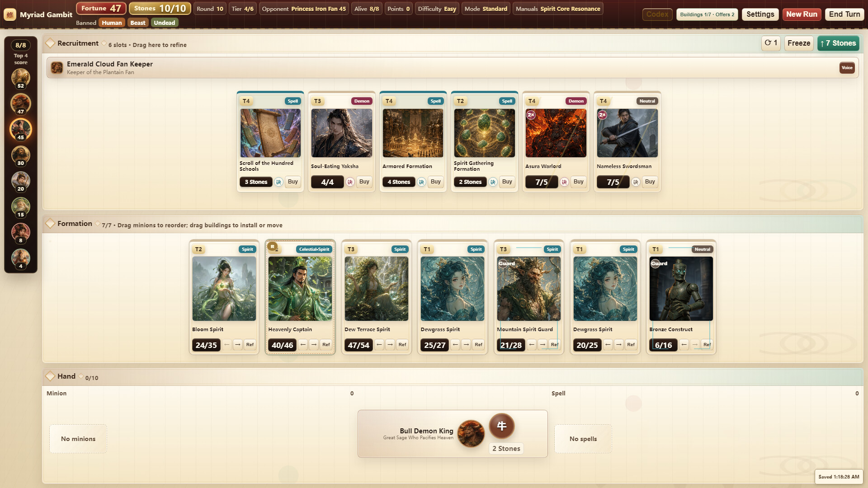Click info icon on Soul-Eating Yaksha card
The width and height of the screenshot is (868, 488).
pyautogui.click(x=350, y=182)
